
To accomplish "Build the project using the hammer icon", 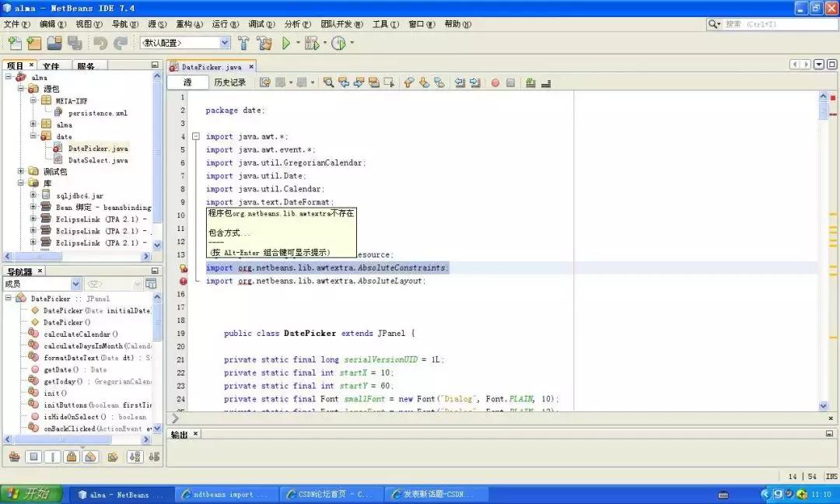I will (243, 43).
